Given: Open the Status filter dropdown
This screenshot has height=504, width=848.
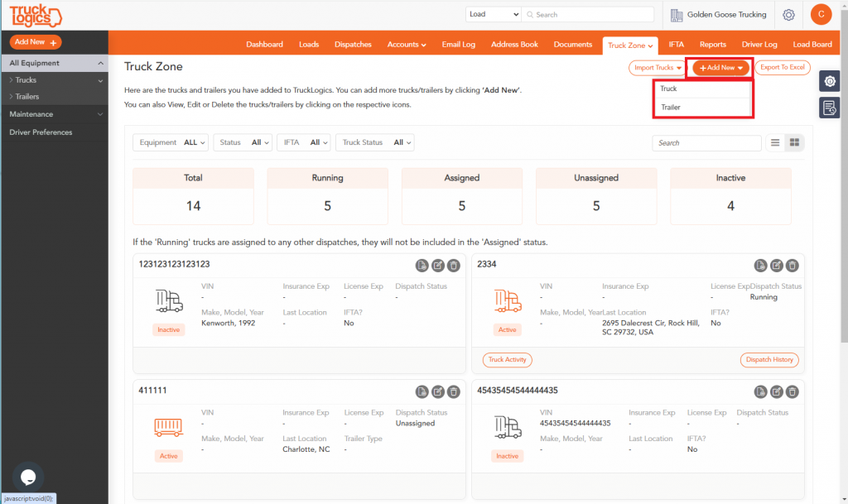Looking at the screenshot, I should (x=243, y=142).
